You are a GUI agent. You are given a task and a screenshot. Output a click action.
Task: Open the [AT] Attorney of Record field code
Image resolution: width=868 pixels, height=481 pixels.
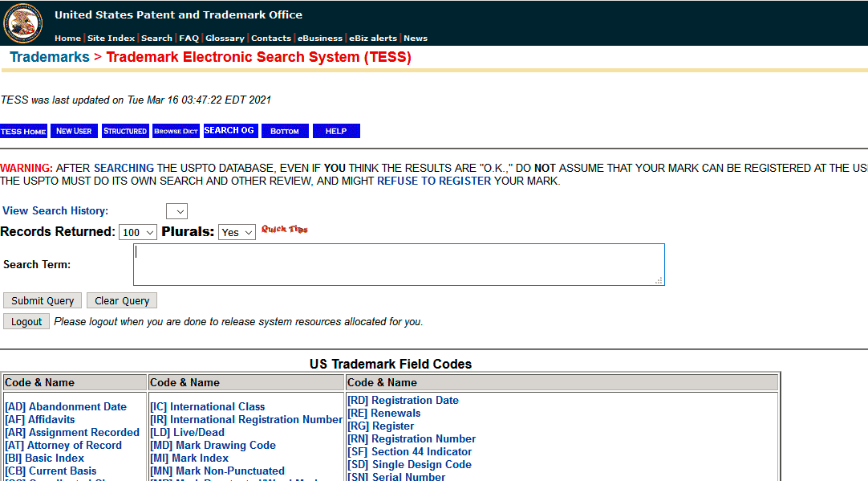coord(63,445)
